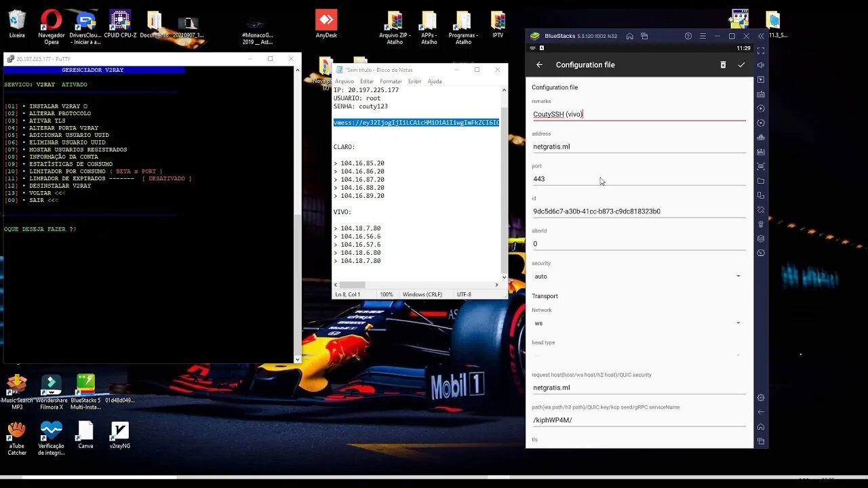
Task: Click the BlueStacks sidebar home icon
Action: (761, 427)
